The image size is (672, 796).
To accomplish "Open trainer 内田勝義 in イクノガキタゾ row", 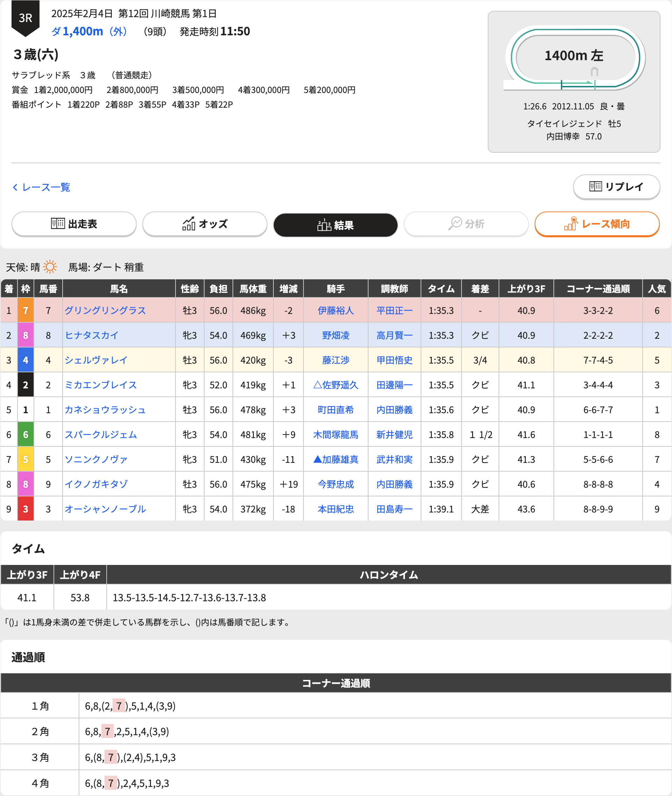I will pos(394,484).
